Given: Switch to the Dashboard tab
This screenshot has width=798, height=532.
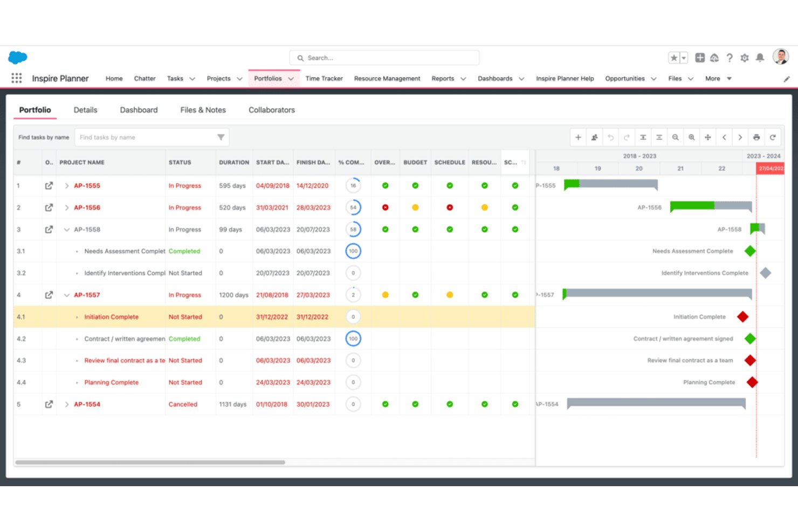Looking at the screenshot, I should coord(139,110).
